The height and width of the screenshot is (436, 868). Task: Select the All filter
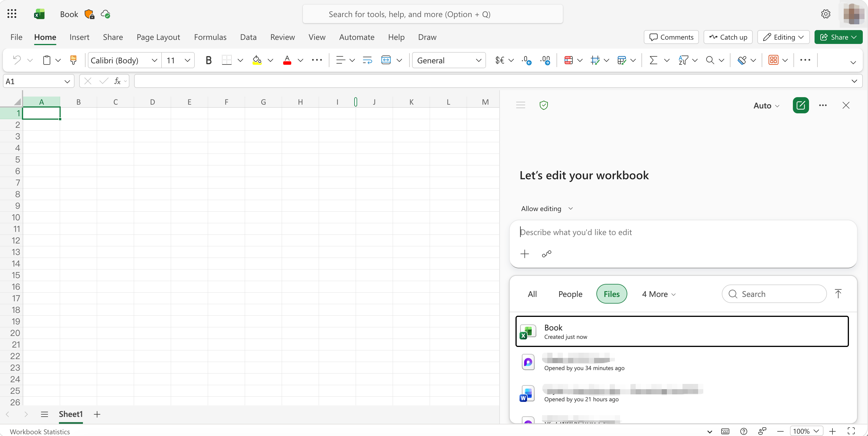(532, 294)
